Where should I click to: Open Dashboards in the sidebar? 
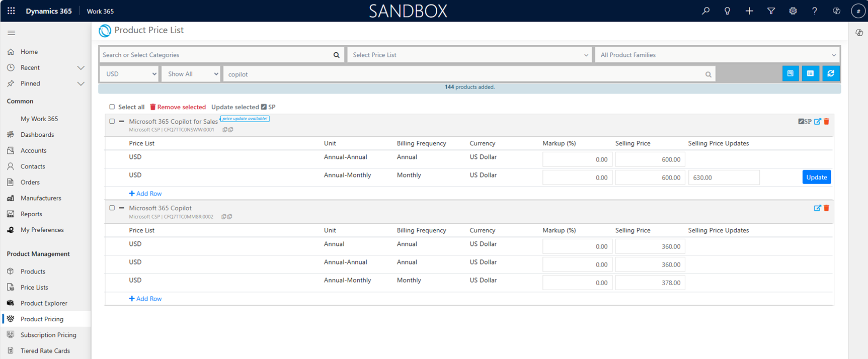point(37,135)
